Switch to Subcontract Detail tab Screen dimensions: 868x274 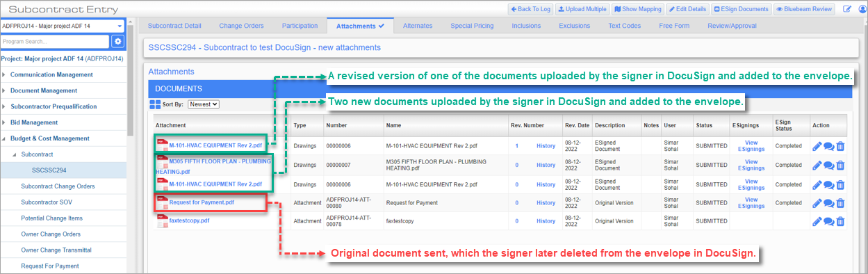coord(174,26)
